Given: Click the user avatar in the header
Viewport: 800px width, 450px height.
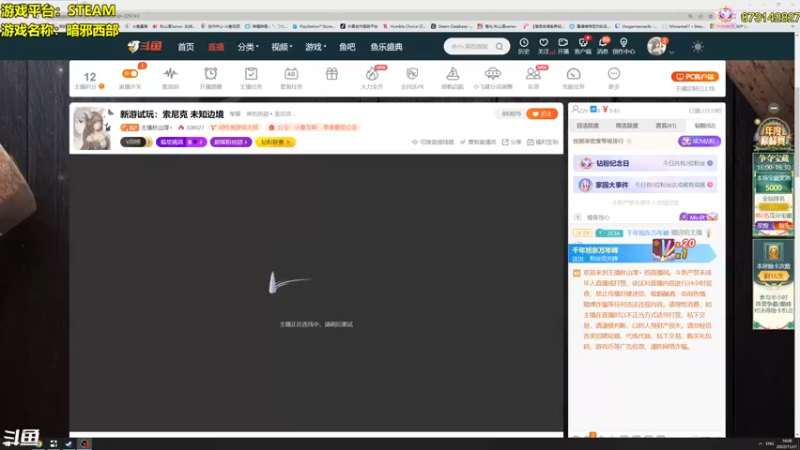Looking at the screenshot, I should [656, 46].
